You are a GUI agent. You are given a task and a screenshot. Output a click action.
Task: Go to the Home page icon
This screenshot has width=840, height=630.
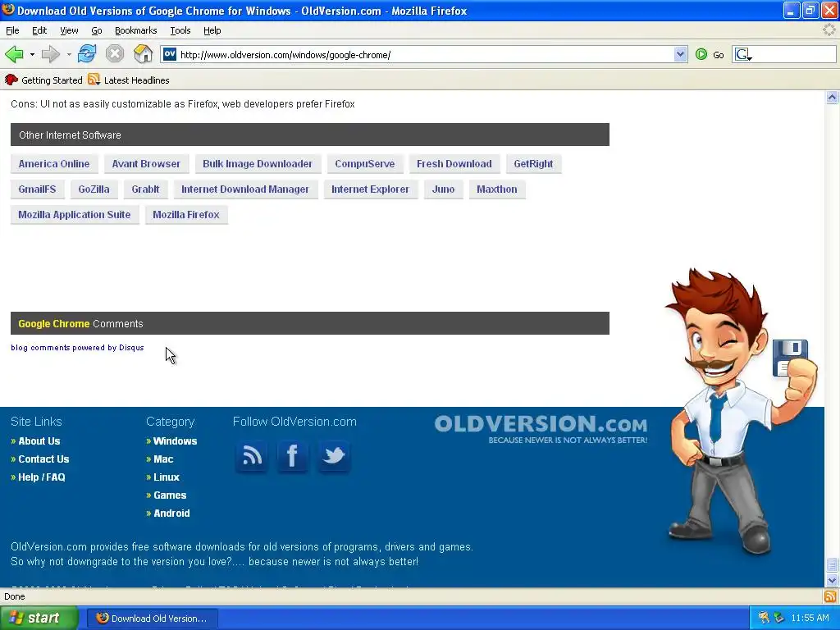(x=143, y=54)
